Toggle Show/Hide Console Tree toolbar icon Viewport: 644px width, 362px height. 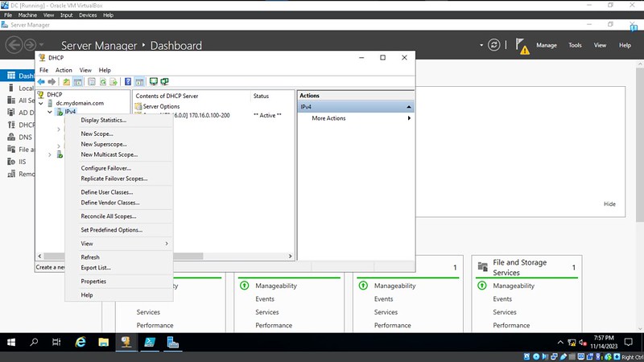pos(77,82)
